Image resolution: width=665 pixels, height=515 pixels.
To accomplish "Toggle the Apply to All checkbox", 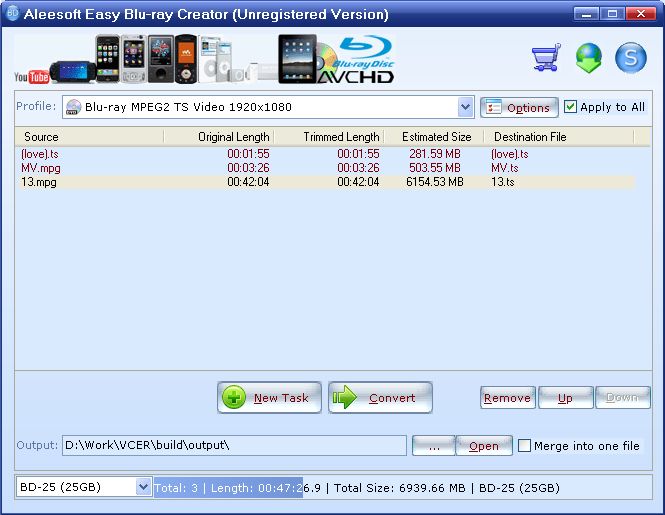I will pos(571,107).
